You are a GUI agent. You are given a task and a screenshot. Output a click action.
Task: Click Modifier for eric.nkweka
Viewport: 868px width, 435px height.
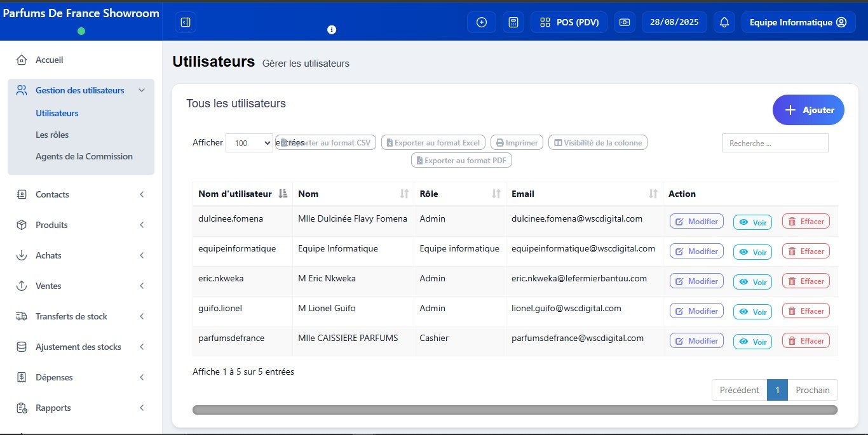click(x=696, y=281)
